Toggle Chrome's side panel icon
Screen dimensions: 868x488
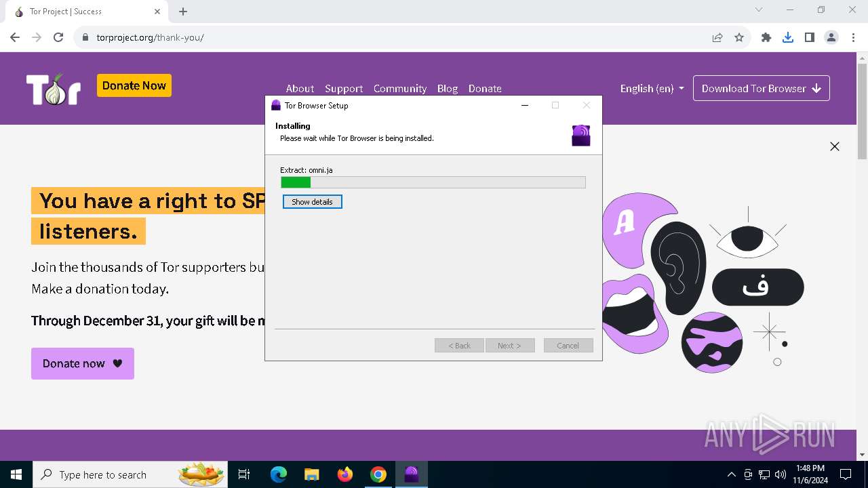[x=810, y=37]
